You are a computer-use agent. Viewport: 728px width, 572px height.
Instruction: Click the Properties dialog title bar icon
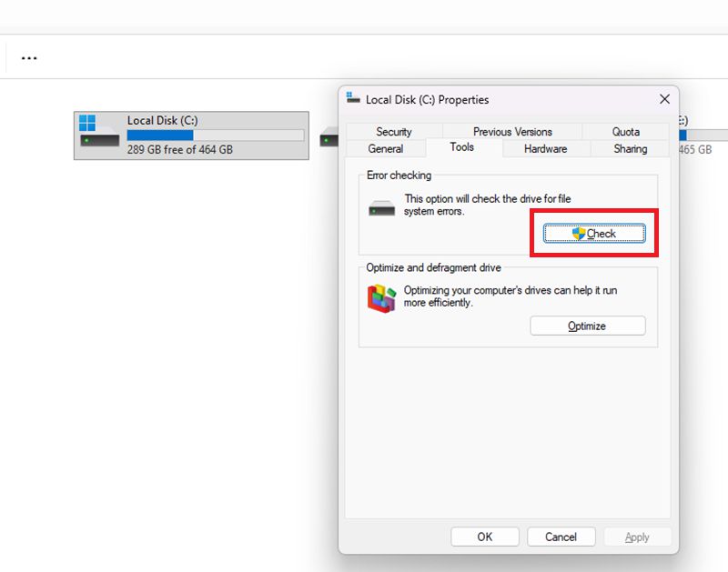pyautogui.click(x=353, y=99)
